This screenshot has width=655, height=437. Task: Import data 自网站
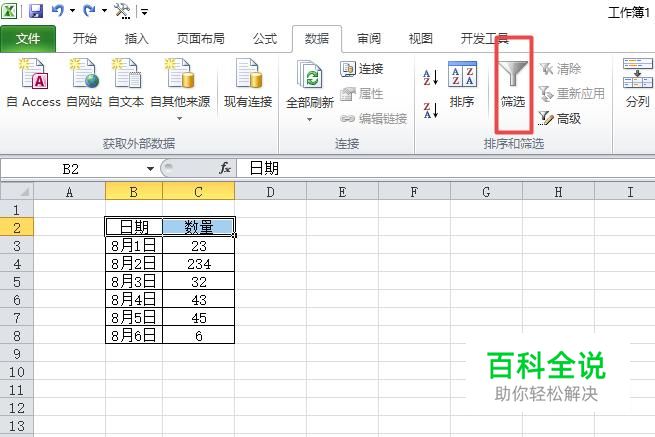click(84, 83)
